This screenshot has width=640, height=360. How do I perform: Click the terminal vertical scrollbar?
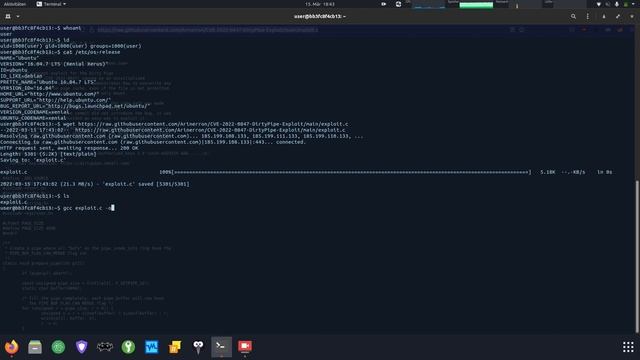[x=638, y=256]
